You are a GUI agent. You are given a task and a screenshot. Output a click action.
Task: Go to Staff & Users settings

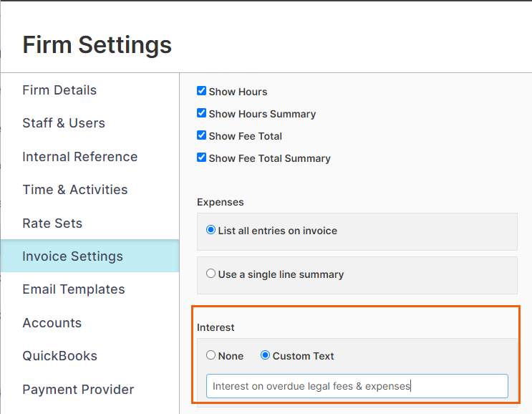(64, 123)
